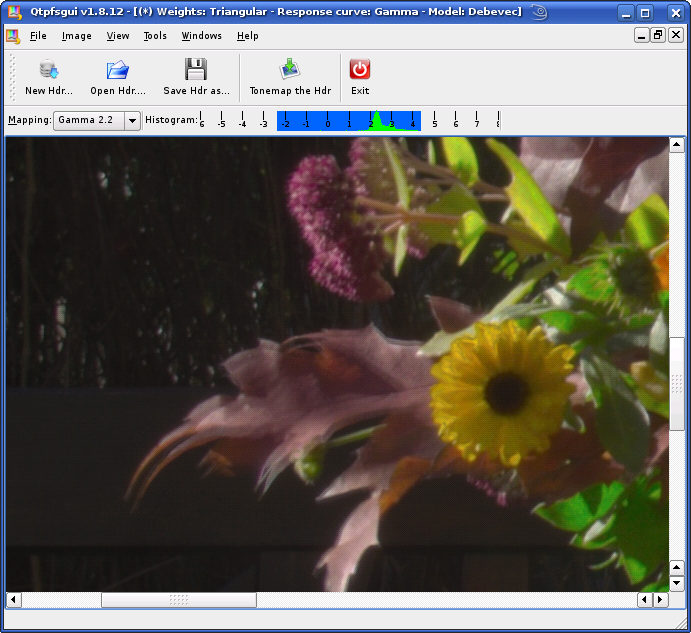The image size is (691, 633).
Task: Click the yellow flower in the image
Action: [x=502, y=391]
